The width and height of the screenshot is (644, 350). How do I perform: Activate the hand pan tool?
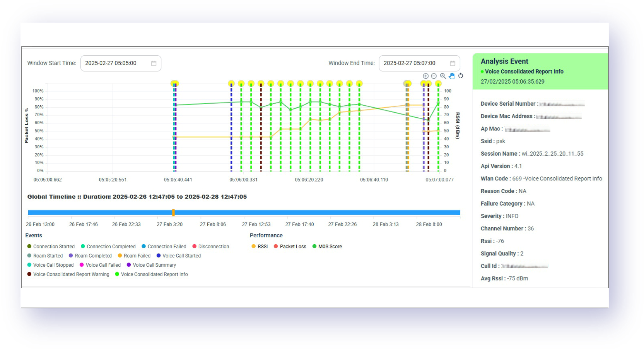pos(452,76)
